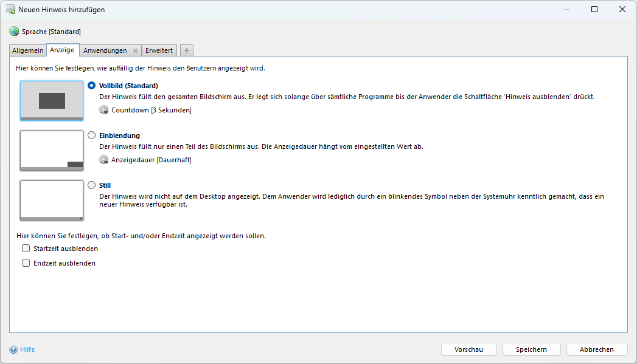Click the gear icon next to Countdown

(103, 110)
